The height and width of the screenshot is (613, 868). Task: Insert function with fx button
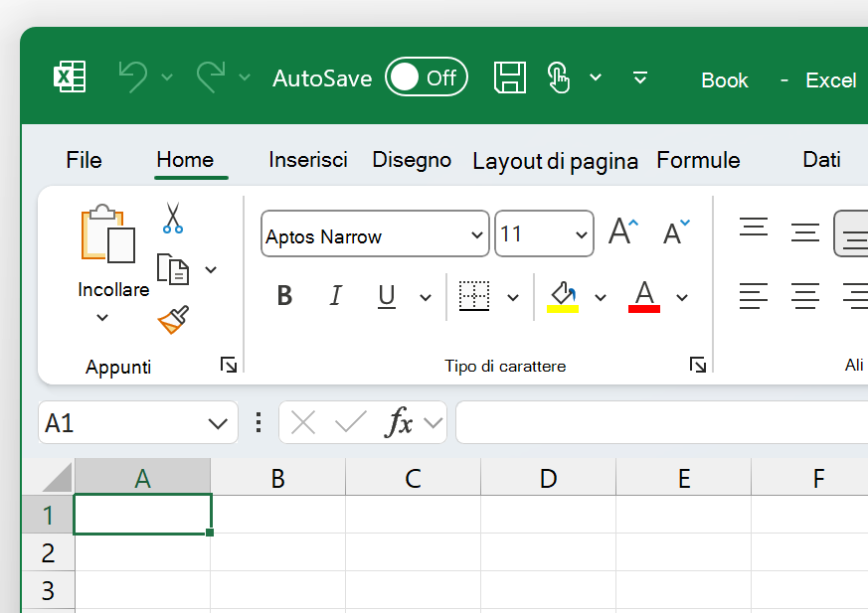pos(399,422)
